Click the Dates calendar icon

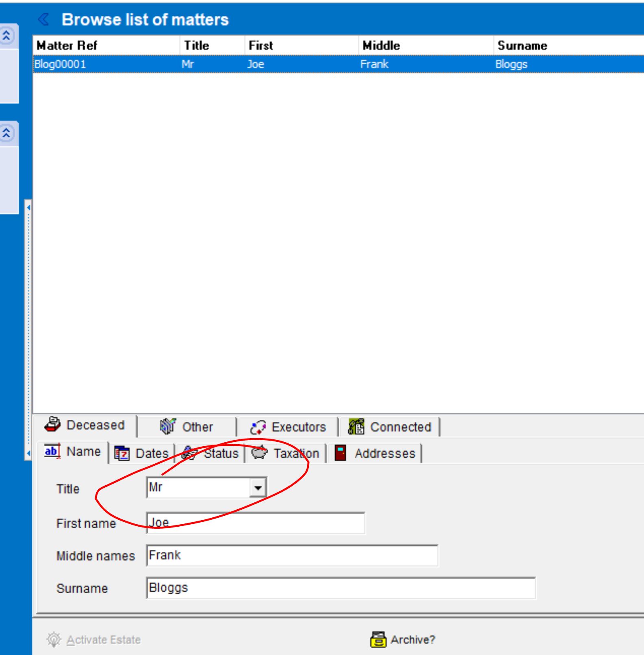coord(122,453)
